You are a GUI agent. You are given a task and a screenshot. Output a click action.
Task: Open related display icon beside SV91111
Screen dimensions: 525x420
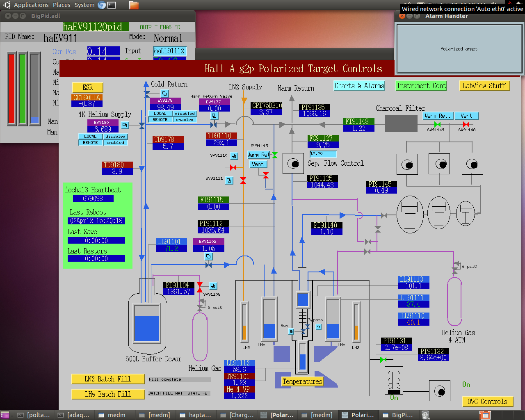coord(229,180)
